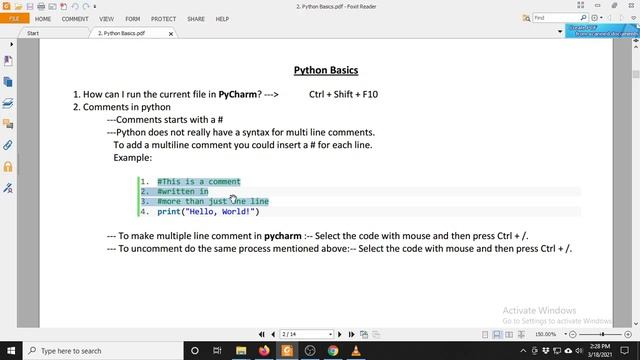The height and width of the screenshot is (360, 640).
Task: Open file using the folder icon
Action: (x=18, y=7)
